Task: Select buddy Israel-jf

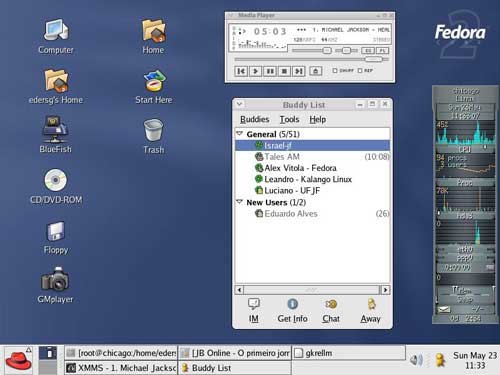Action: 312,145
